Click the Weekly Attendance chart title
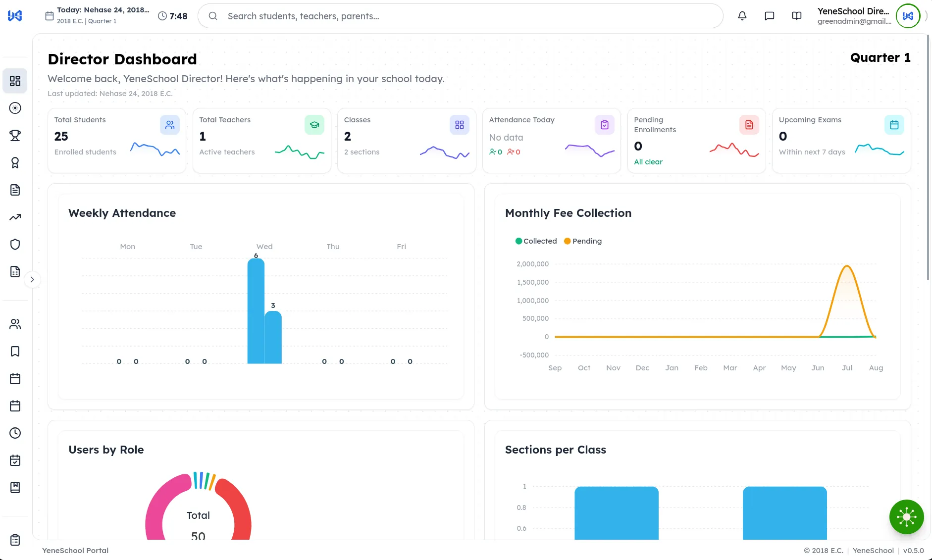Image resolution: width=932 pixels, height=560 pixels. tap(122, 213)
